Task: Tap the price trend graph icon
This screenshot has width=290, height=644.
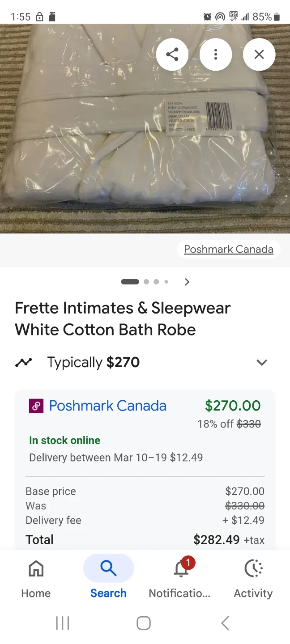Action: pyautogui.click(x=24, y=362)
